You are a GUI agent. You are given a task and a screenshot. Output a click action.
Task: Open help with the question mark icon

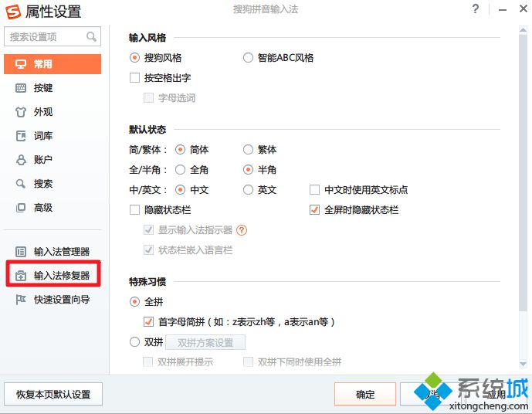[x=476, y=8]
